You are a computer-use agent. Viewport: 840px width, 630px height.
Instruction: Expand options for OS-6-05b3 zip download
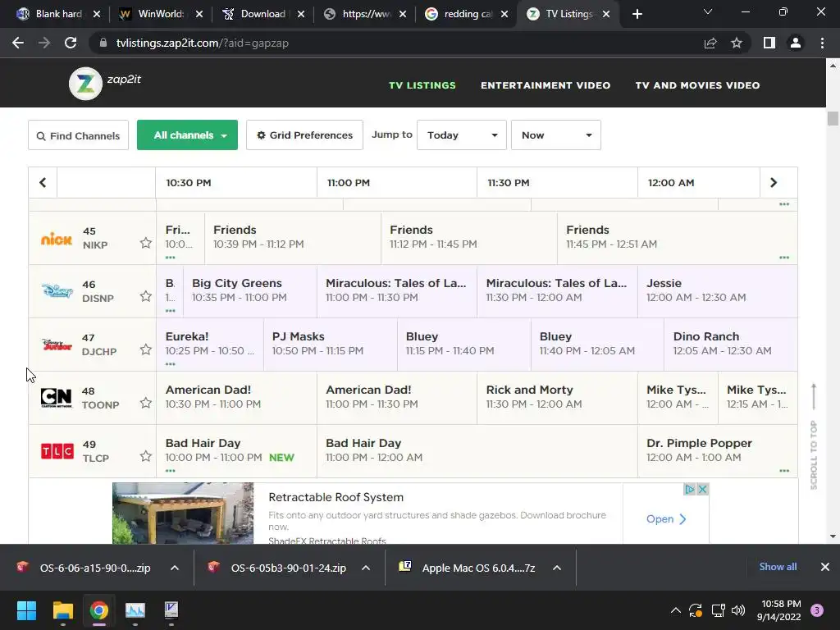point(365,568)
